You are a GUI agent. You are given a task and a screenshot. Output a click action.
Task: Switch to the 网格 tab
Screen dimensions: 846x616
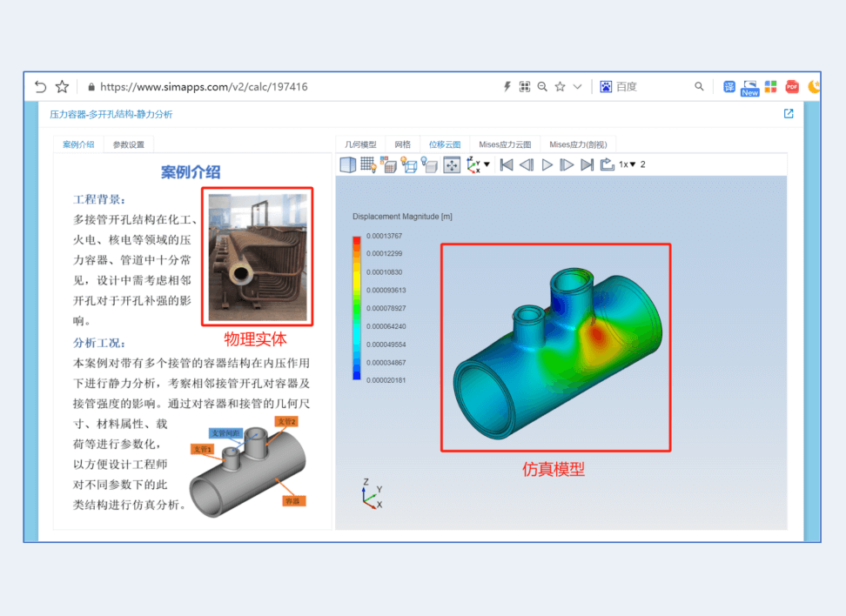click(402, 144)
